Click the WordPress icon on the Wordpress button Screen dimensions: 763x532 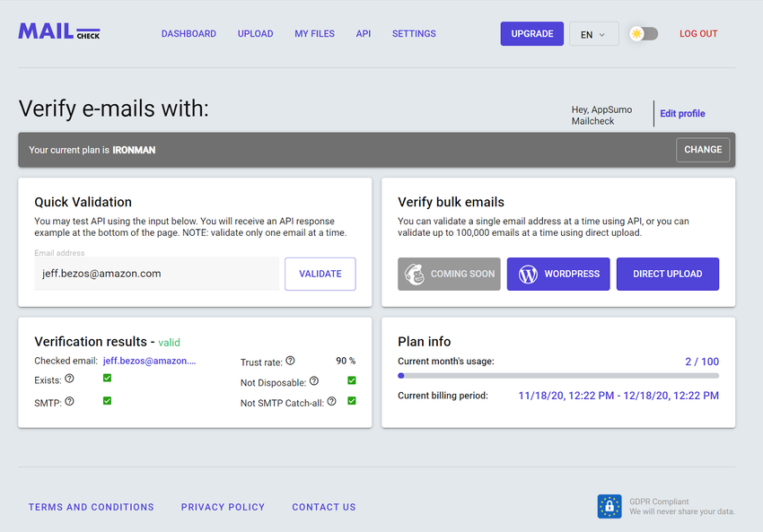pos(528,274)
